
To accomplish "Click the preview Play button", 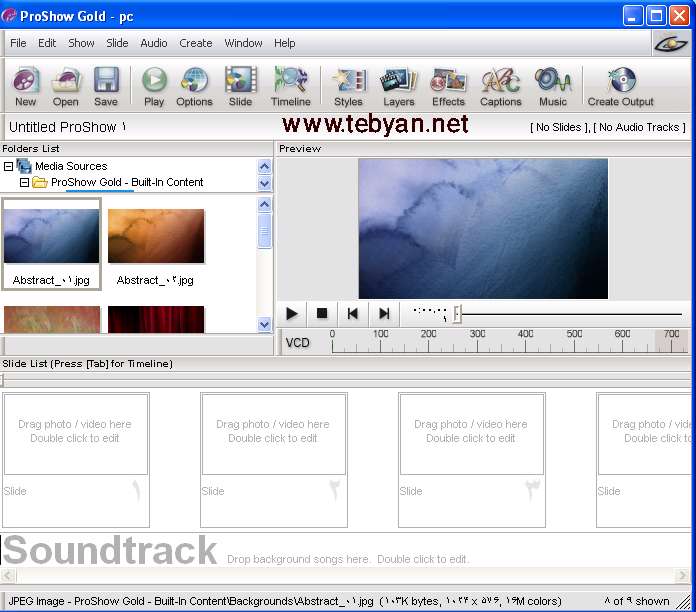I will [x=292, y=314].
